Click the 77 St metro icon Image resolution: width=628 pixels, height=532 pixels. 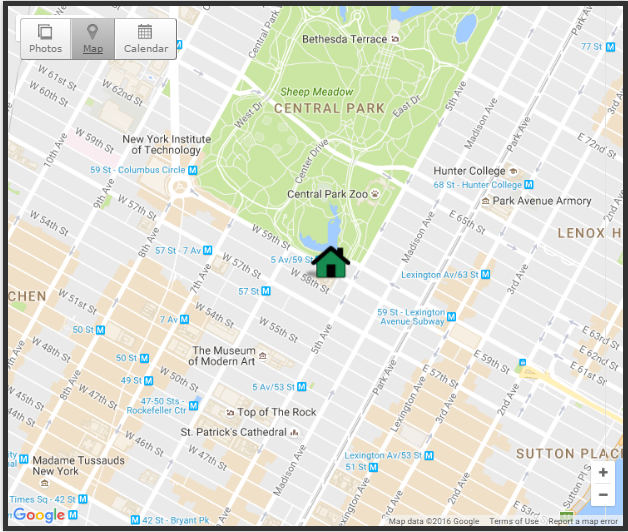[x=610, y=47]
